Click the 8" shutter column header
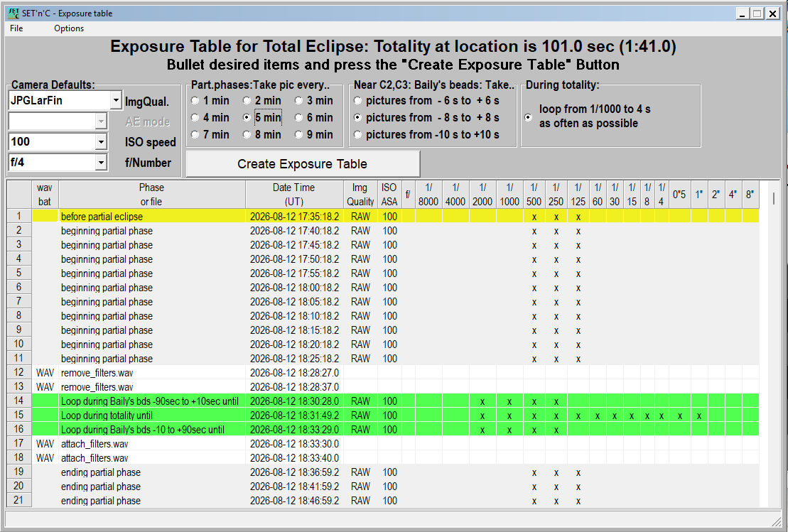The width and height of the screenshot is (788, 532). point(750,195)
